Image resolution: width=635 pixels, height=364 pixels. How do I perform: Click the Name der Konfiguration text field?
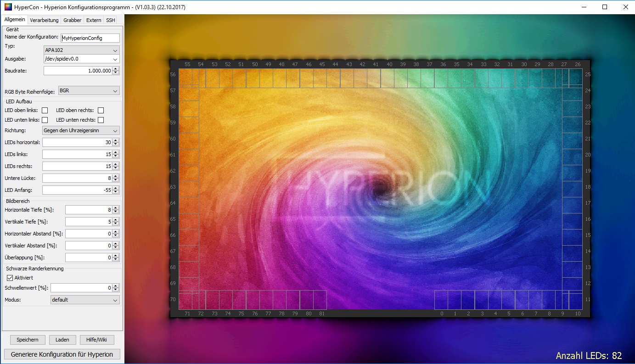90,38
